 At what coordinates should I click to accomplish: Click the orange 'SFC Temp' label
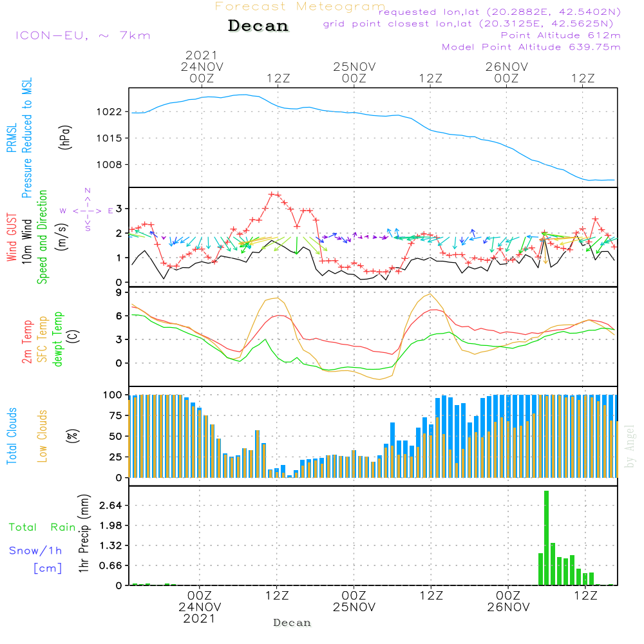(43, 339)
